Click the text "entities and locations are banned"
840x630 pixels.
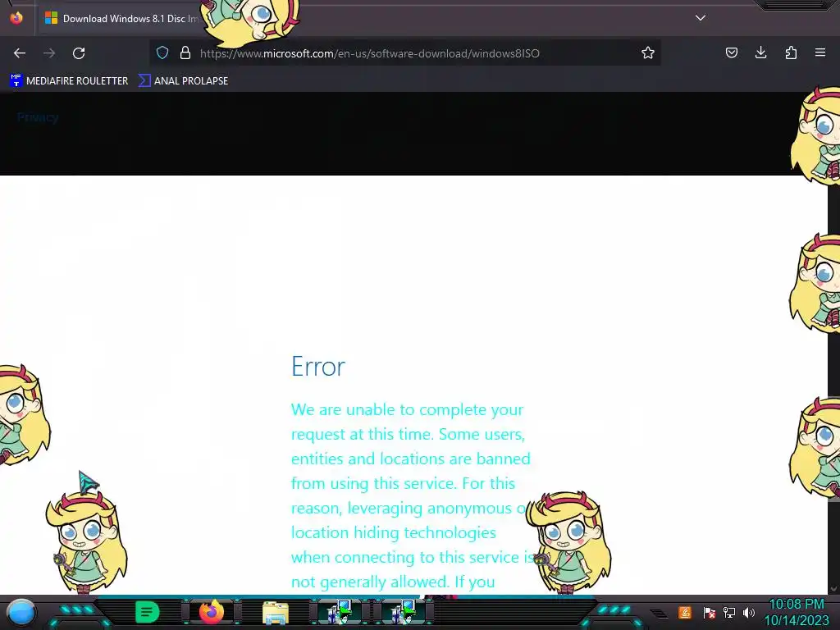pos(411,459)
